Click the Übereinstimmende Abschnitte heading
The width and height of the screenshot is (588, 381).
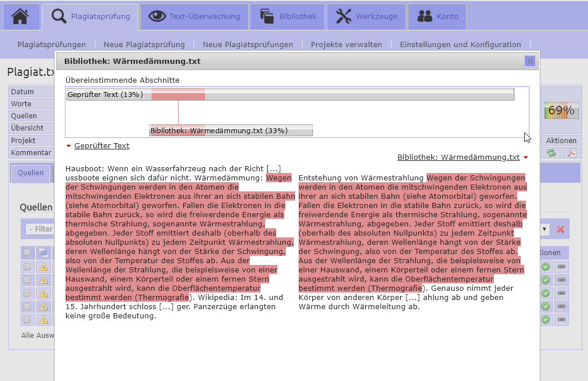click(122, 80)
